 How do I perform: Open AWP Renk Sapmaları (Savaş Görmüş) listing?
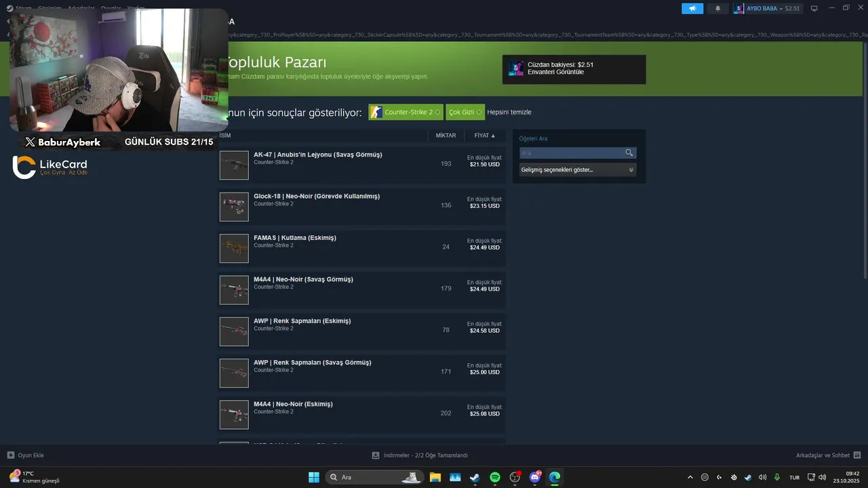click(313, 363)
